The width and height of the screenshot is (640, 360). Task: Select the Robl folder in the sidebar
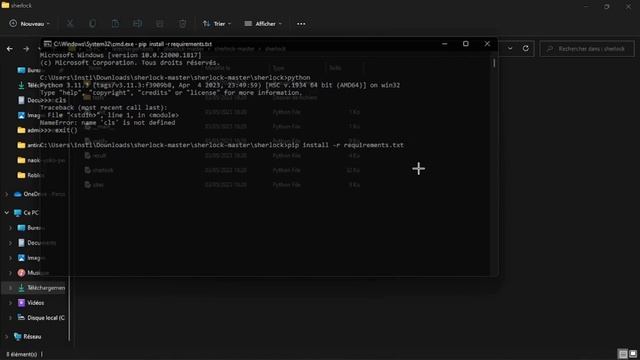pyautogui.click(x=29, y=175)
